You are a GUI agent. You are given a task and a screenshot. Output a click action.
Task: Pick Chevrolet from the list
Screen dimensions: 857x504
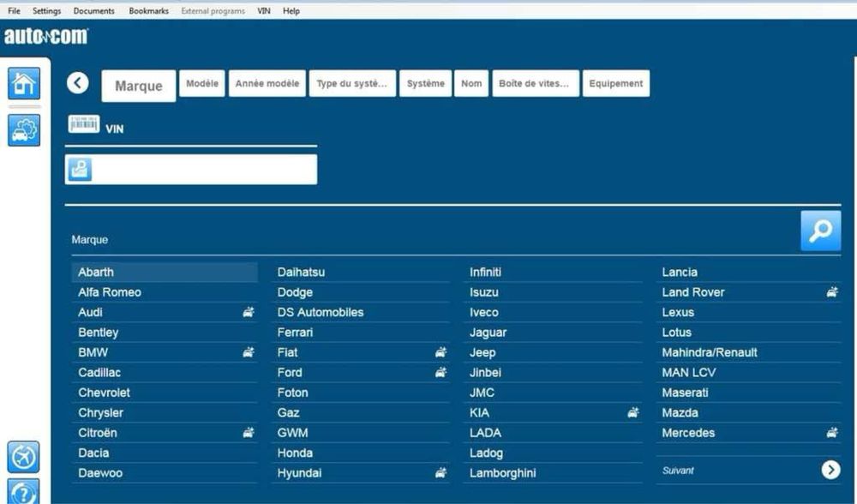tap(165, 393)
